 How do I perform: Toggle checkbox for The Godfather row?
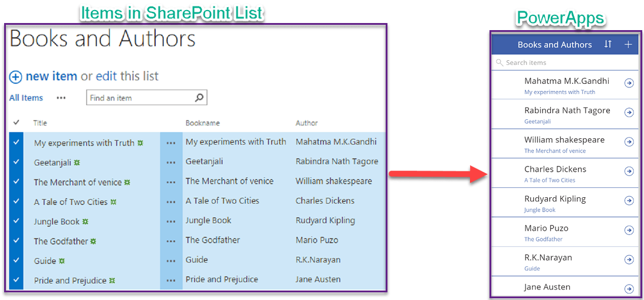[16, 241]
